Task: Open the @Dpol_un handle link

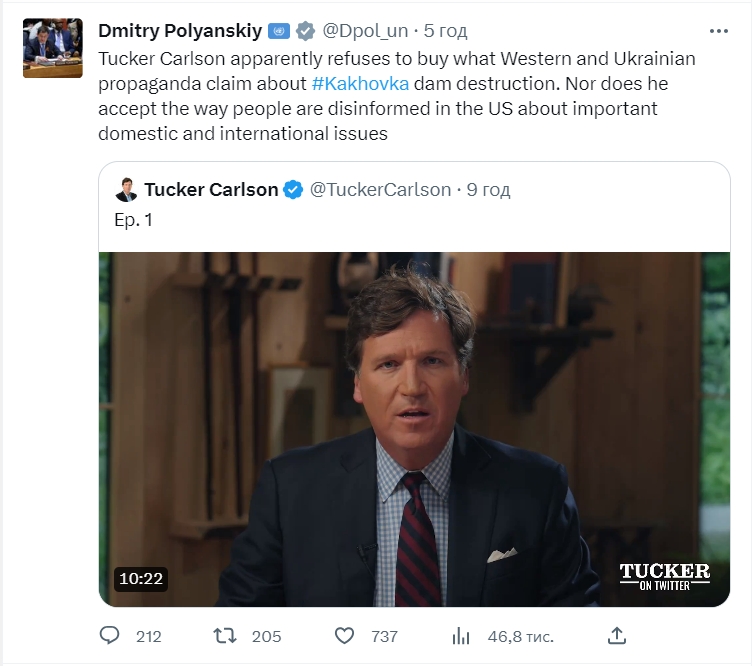Action: click(365, 31)
